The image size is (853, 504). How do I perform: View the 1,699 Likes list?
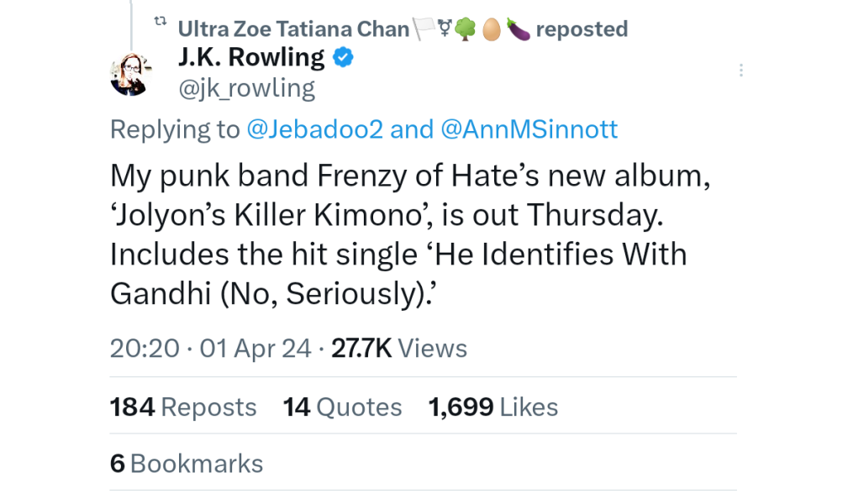[x=493, y=407]
